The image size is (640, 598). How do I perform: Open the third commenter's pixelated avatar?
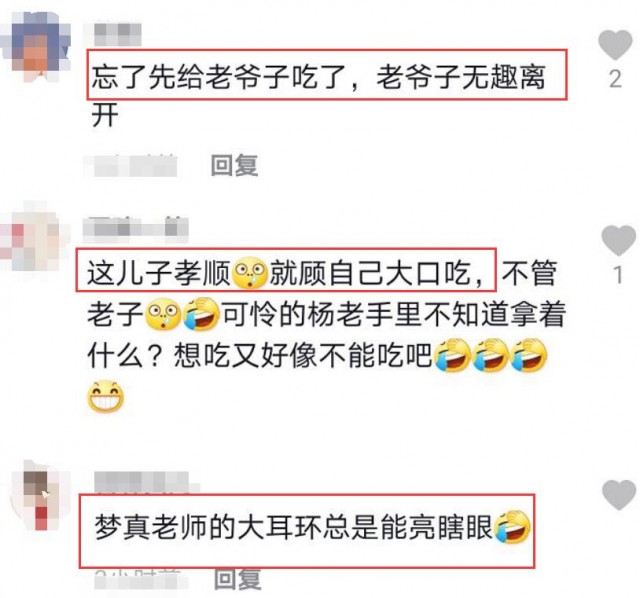click(39, 496)
